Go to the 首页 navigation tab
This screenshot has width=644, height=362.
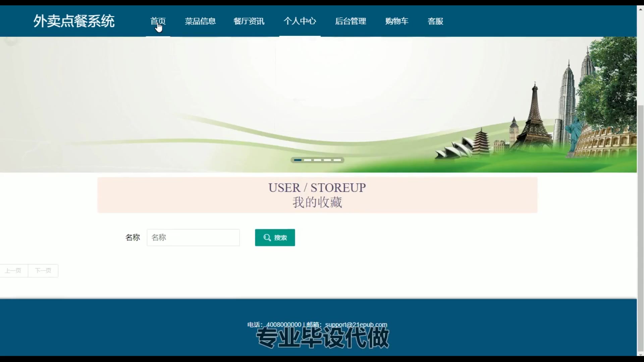coord(158,21)
